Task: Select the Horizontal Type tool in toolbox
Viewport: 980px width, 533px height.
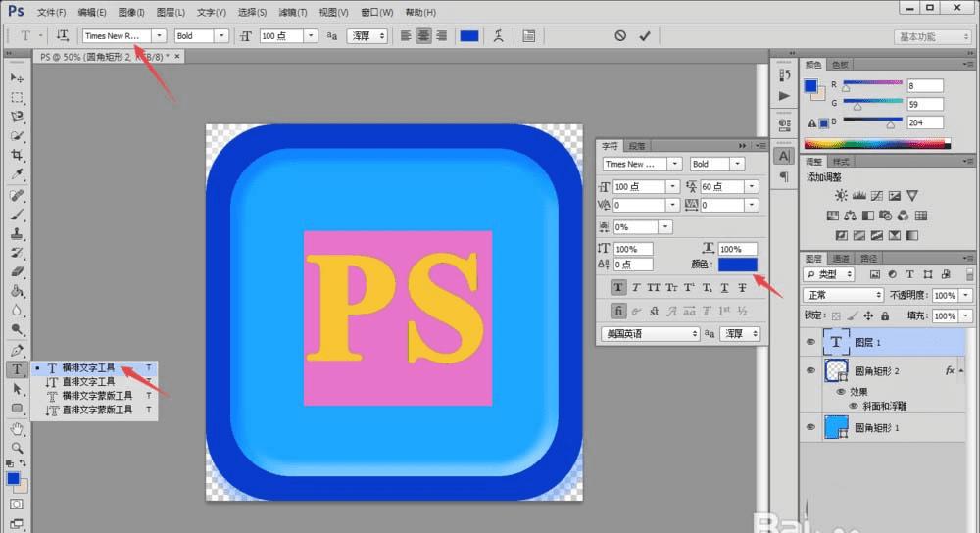Action: coord(17,369)
